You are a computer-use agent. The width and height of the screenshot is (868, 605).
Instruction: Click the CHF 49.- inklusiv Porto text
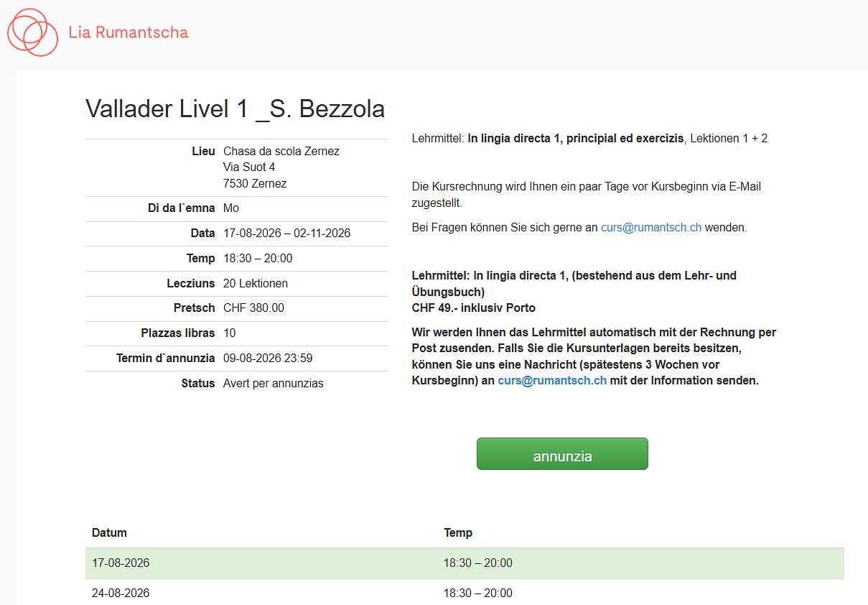tap(474, 308)
